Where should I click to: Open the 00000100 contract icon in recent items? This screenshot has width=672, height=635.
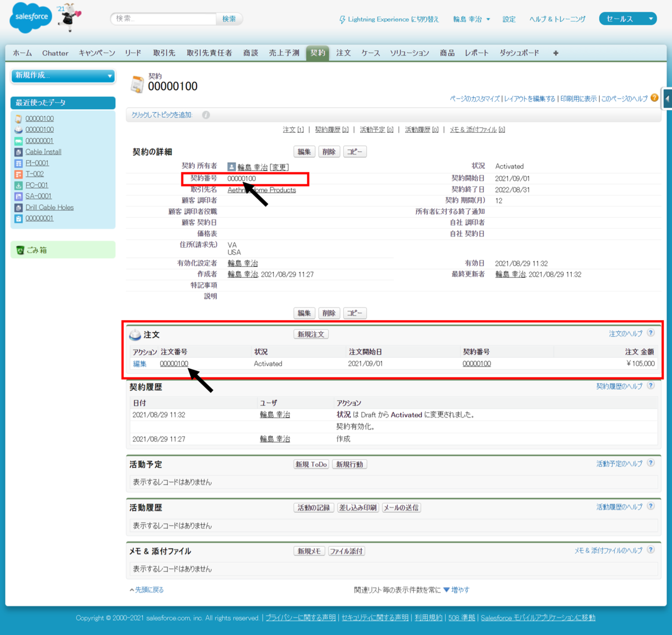(x=18, y=119)
